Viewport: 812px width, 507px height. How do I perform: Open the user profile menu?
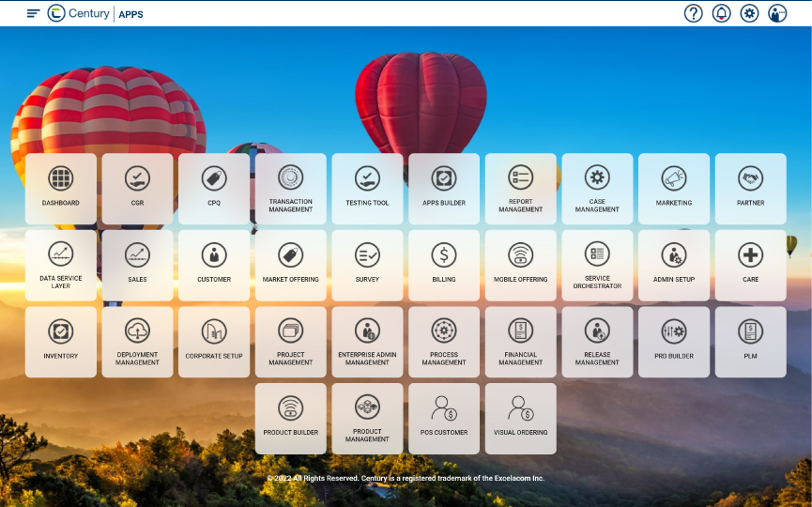tap(777, 13)
